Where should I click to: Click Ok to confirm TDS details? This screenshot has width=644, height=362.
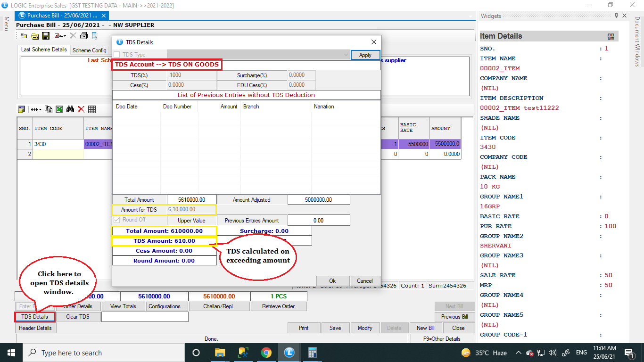point(332,280)
